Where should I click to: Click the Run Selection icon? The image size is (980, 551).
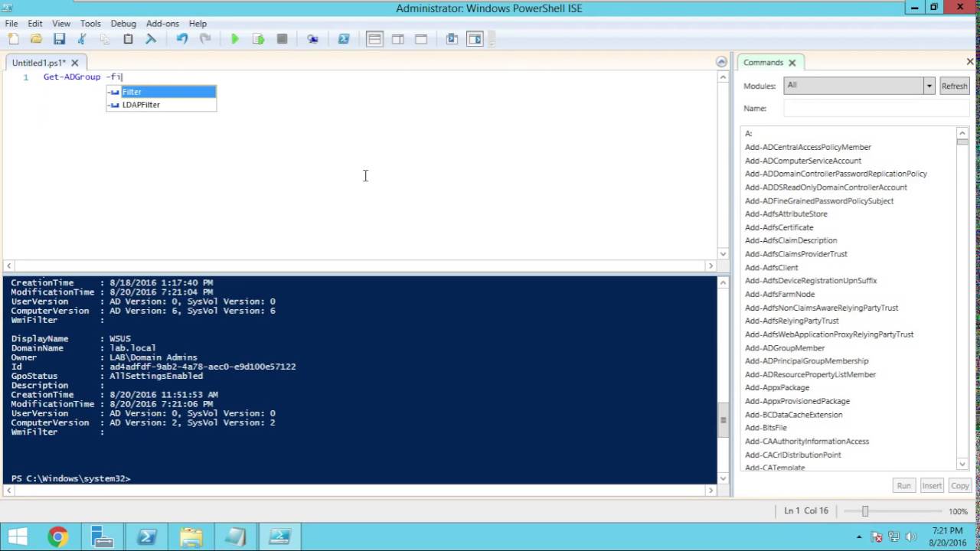point(259,39)
